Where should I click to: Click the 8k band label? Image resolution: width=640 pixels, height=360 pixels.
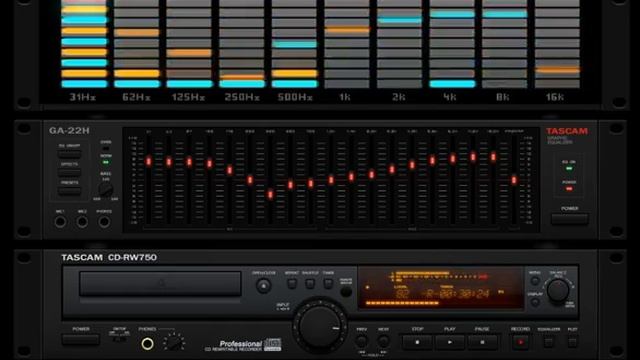(502, 97)
